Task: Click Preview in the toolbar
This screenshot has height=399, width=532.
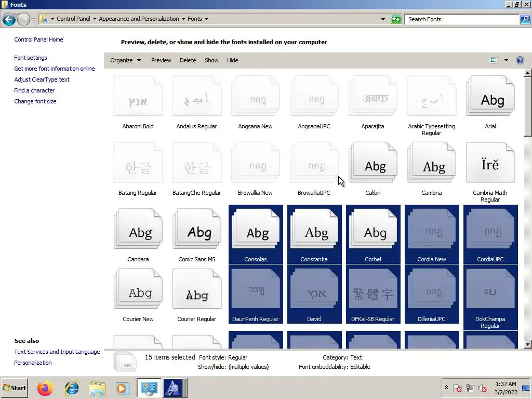Action: (161, 60)
